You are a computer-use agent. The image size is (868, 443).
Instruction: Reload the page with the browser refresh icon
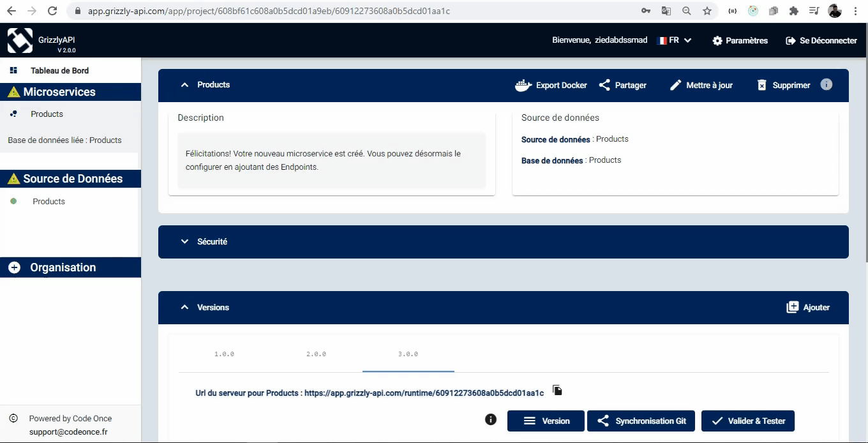point(52,11)
